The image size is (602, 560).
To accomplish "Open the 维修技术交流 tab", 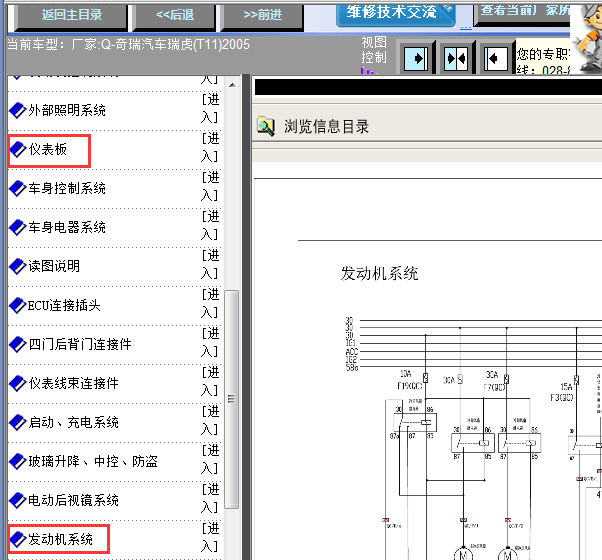I will [395, 14].
